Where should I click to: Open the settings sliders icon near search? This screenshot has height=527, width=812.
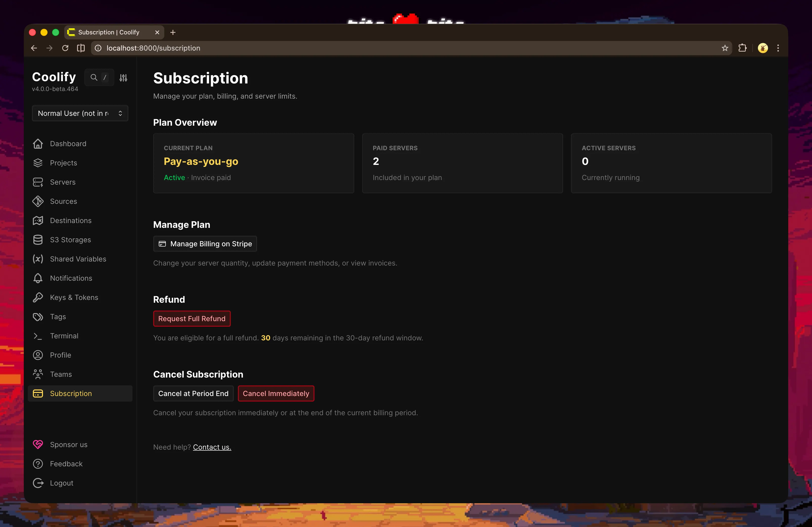[123, 78]
